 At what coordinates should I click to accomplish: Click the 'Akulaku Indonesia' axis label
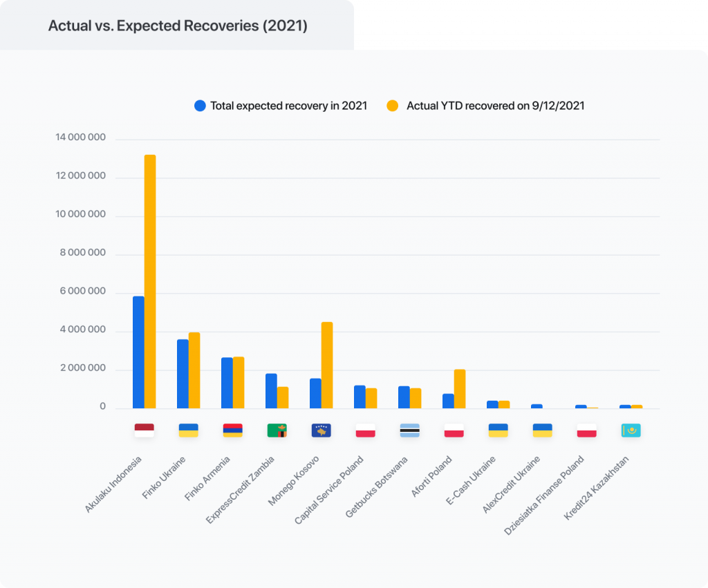tap(113, 484)
